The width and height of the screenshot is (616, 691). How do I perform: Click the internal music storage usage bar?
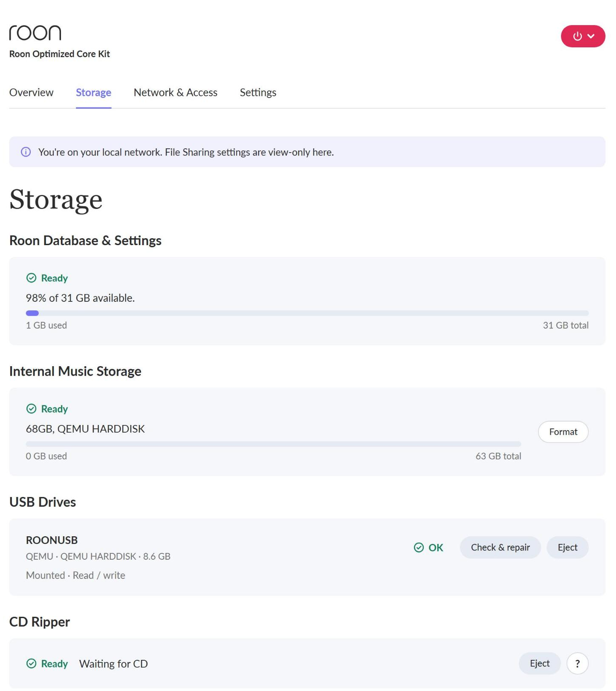pos(274,444)
